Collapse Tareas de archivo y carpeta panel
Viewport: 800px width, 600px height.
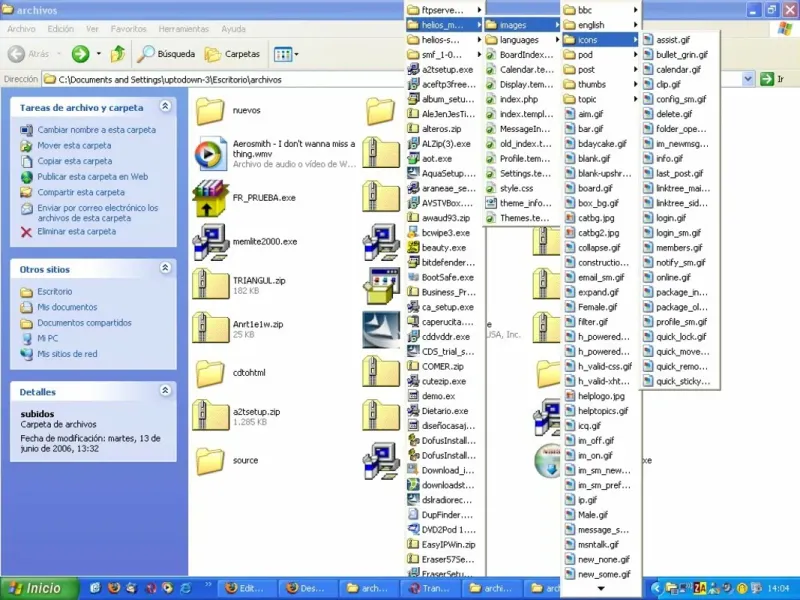click(165, 106)
